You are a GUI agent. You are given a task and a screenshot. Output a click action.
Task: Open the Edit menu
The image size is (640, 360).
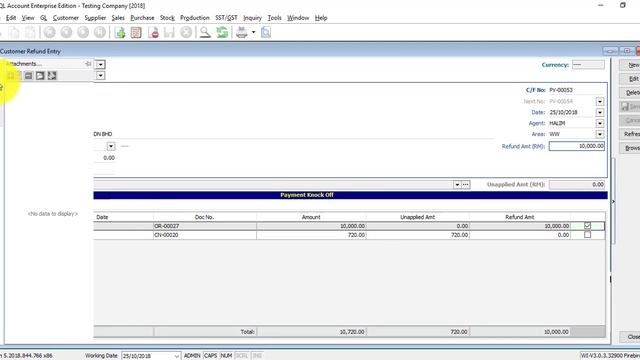click(11, 18)
